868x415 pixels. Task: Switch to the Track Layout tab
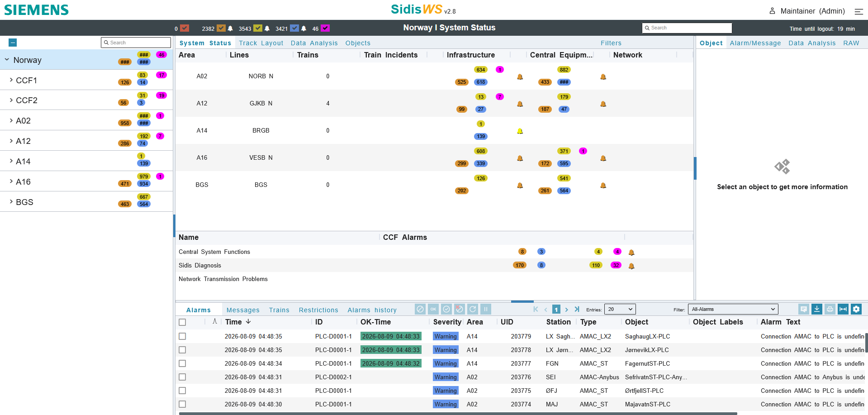coord(261,43)
